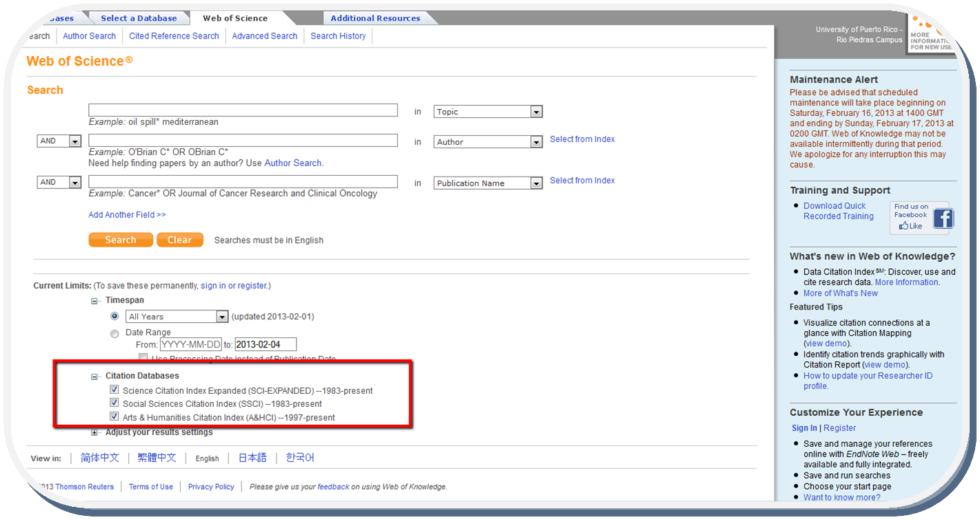The height and width of the screenshot is (520, 980).
Task: Switch language to 日本語
Action: click(x=252, y=458)
